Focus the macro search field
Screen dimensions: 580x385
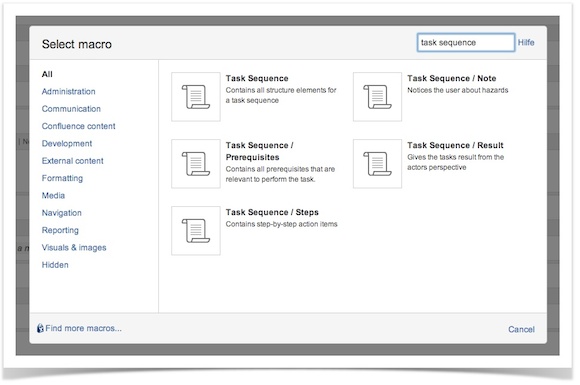[466, 43]
